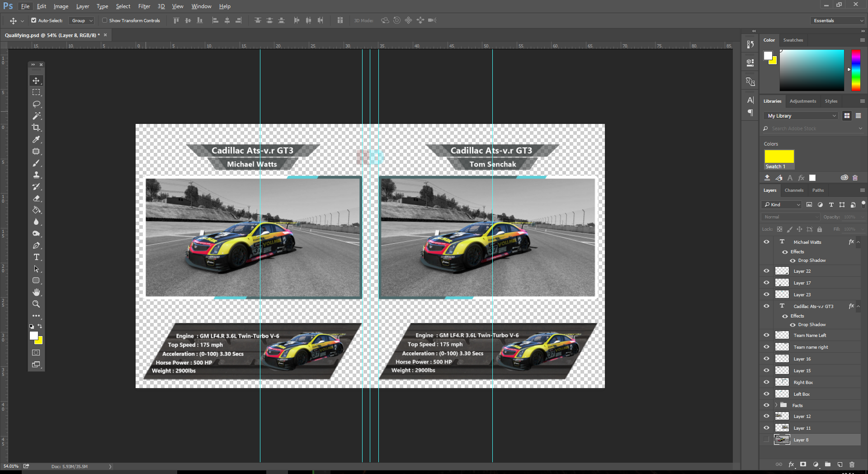Select the Eraser tool
The image size is (868, 474).
(36, 198)
